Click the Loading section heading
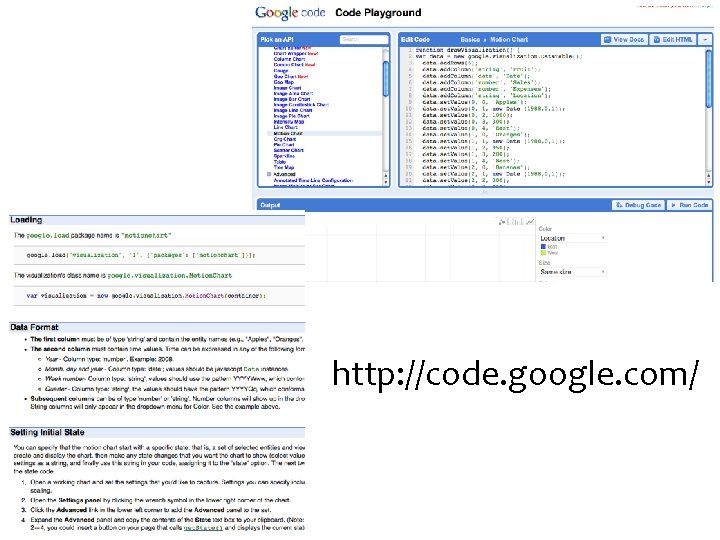720x540 pixels. pyautogui.click(x=26, y=220)
